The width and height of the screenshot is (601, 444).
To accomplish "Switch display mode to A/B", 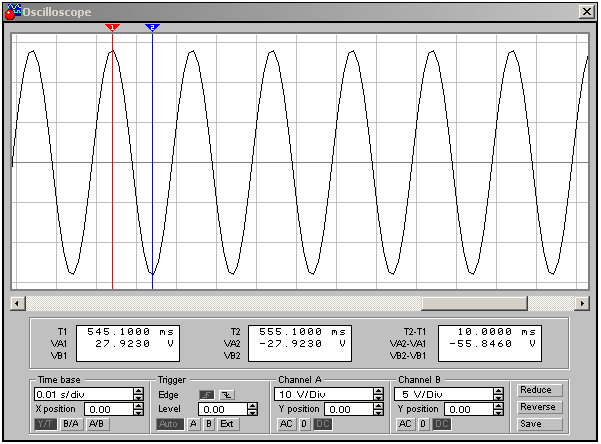I will pos(97,424).
